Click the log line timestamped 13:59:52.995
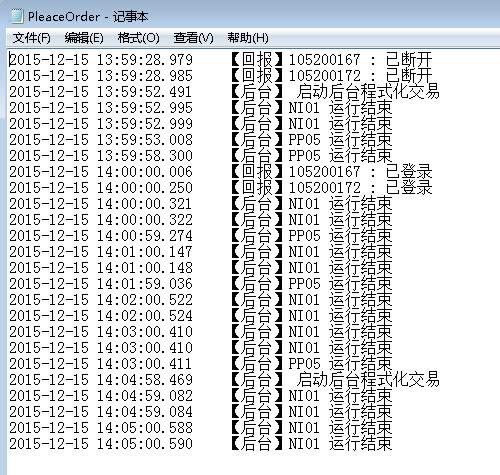Screen dimensions: 500x475 pyautogui.click(x=201, y=108)
